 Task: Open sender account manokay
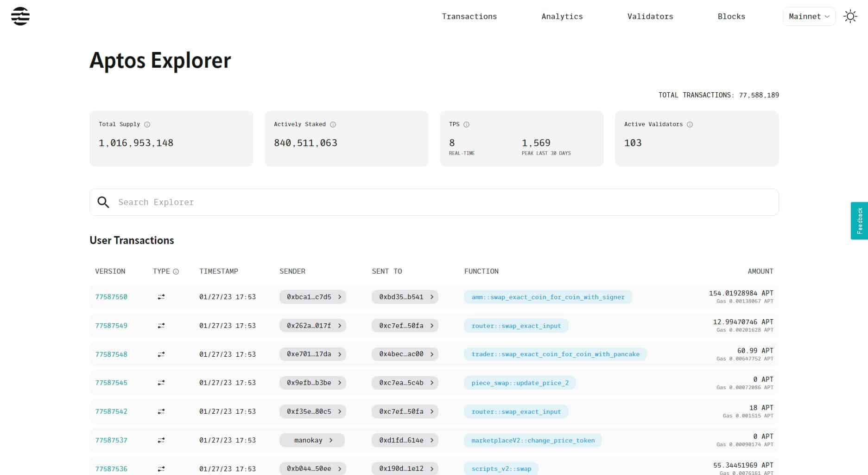click(312, 440)
